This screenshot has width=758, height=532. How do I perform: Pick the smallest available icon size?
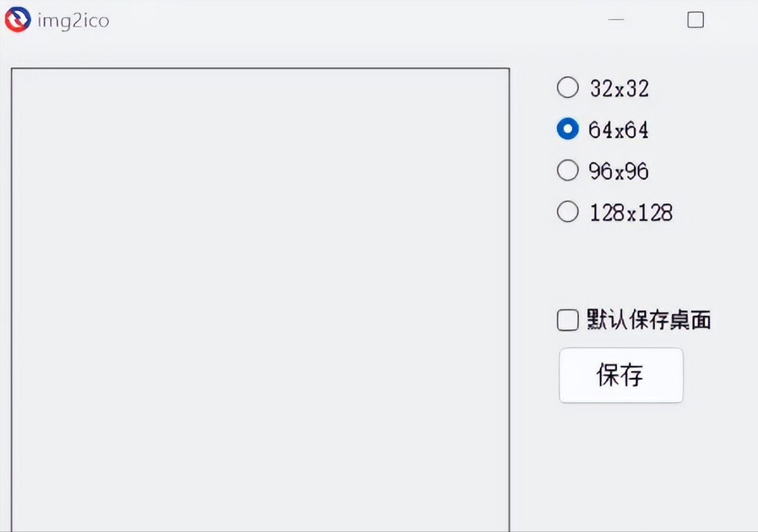pyautogui.click(x=567, y=87)
